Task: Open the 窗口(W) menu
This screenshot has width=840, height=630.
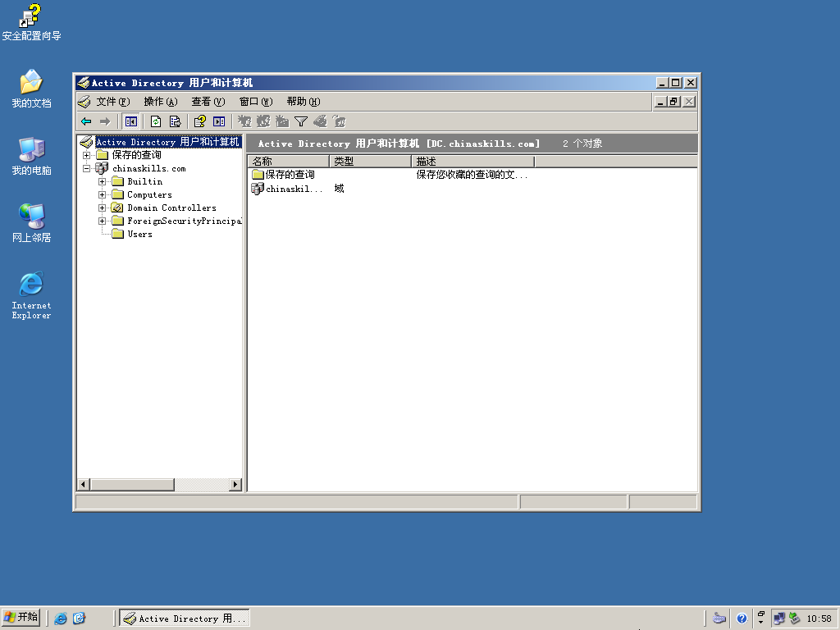Action: tap(256, 101)
